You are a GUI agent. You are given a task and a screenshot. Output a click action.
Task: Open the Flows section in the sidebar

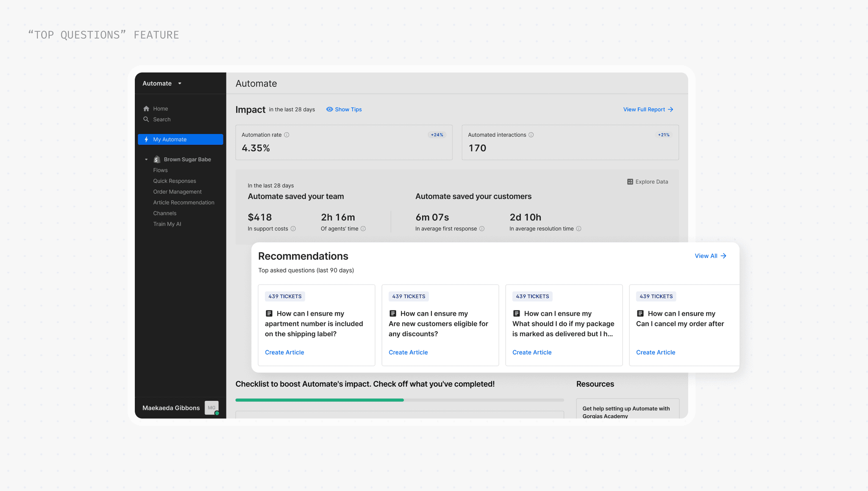tap(160, 170)
